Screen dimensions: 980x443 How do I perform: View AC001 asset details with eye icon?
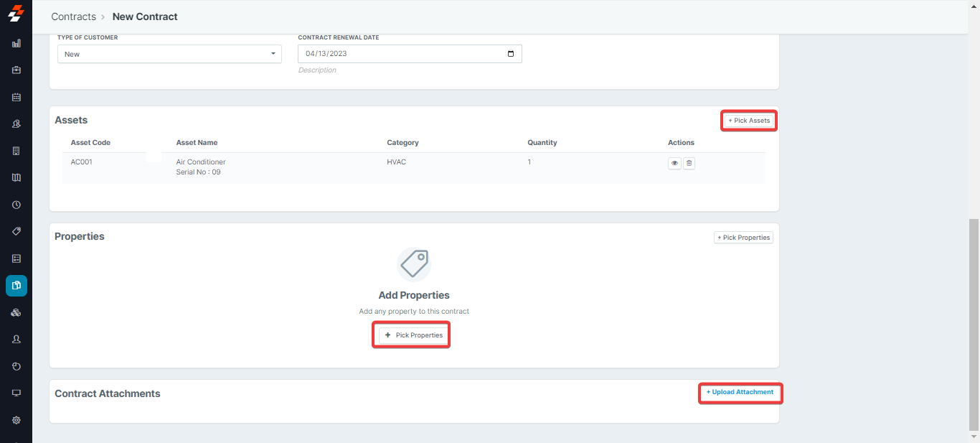(674, 164)
